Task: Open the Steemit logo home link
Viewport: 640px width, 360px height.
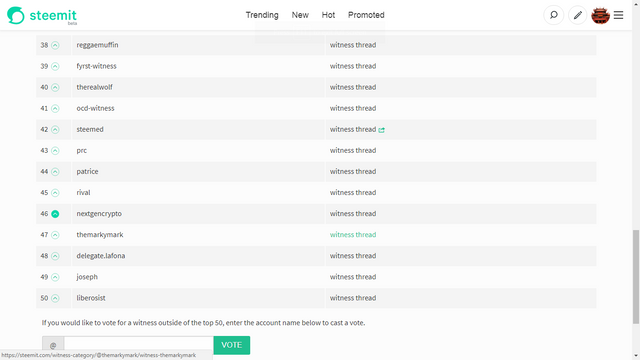Action: point(42,16)
